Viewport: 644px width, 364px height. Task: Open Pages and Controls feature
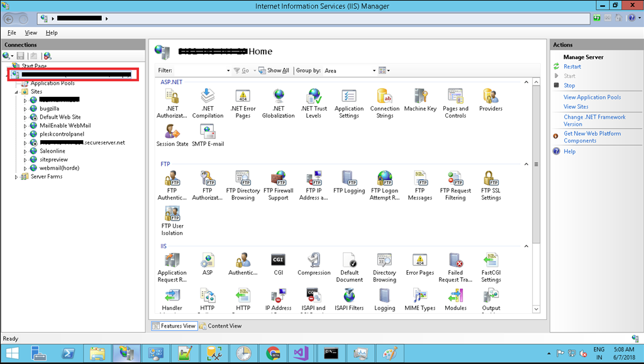(455, 103)
